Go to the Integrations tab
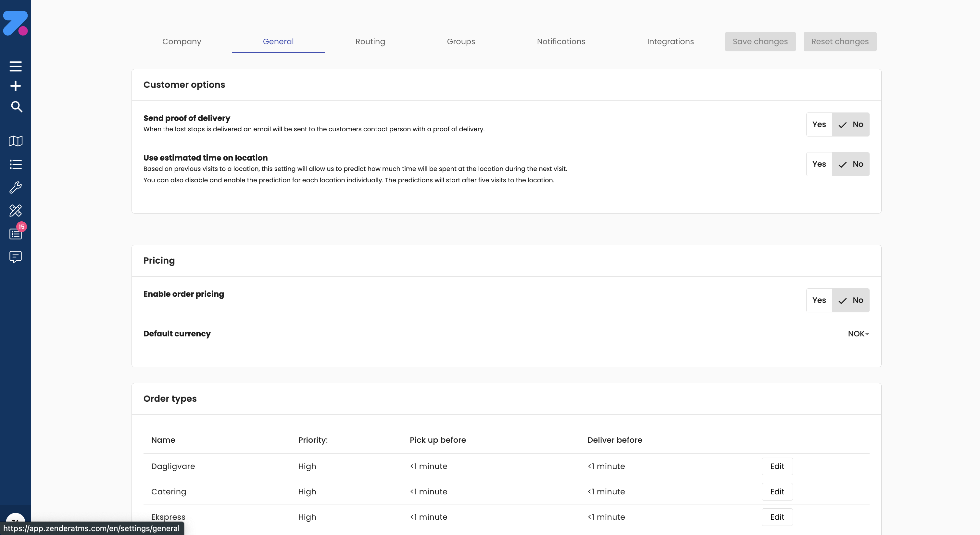Viewport: 980px width, 535px height. 670,42
